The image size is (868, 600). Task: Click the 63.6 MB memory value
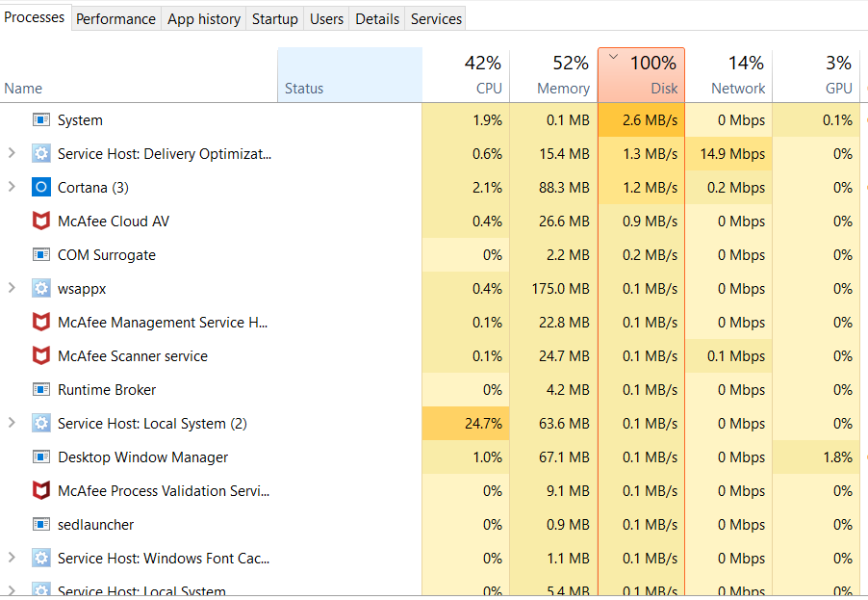[553, 423]
